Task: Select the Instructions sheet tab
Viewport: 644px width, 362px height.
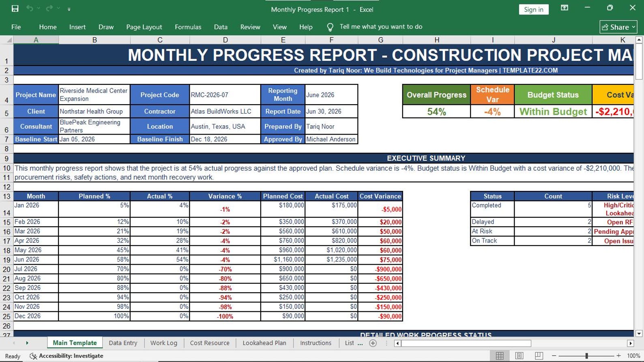Action: pyautogui.click(x=316, y=343)
